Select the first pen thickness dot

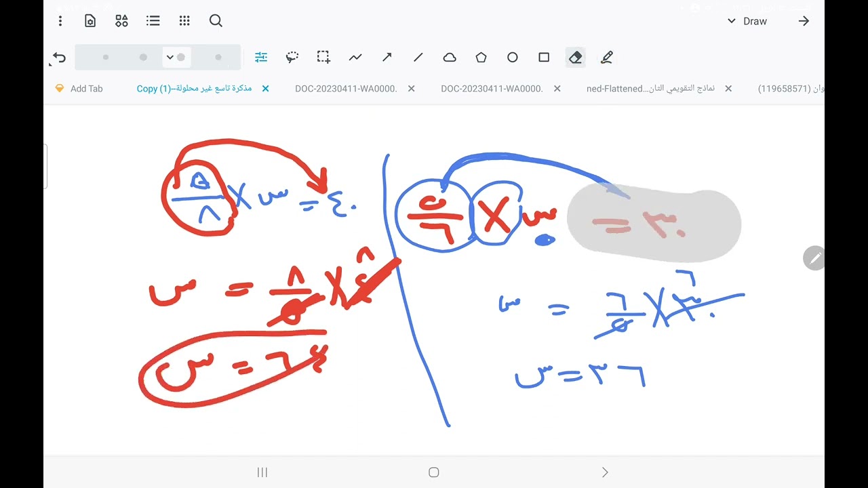pyautogui.click(x=105, y=58)
